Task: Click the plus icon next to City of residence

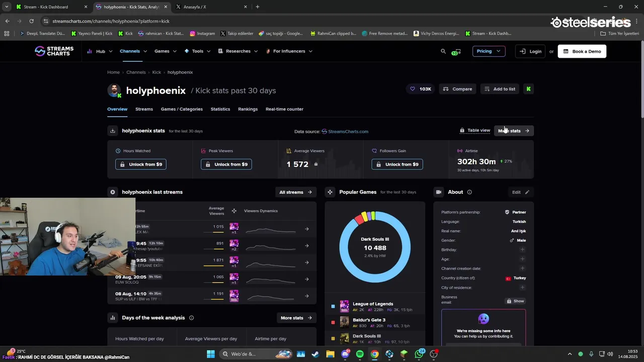Action: click(x=522, y=288)
